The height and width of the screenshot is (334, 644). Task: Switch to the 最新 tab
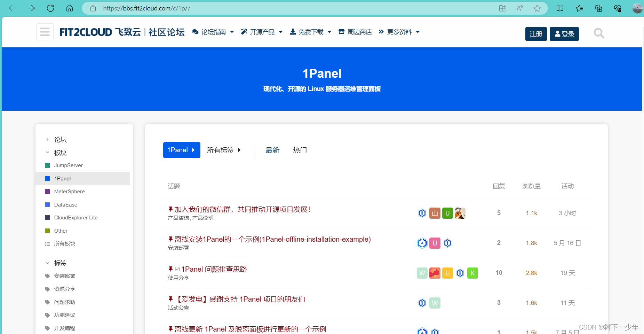coord(272,150)
